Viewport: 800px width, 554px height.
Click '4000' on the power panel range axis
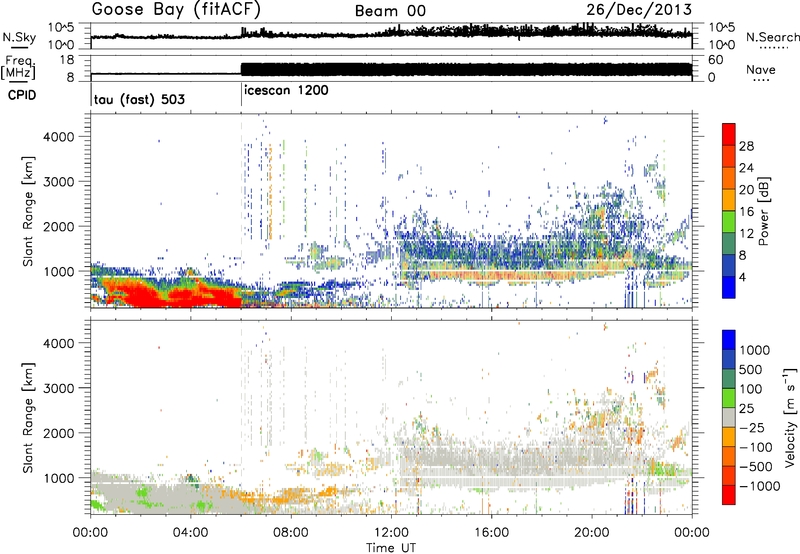[x=58, y=137]
